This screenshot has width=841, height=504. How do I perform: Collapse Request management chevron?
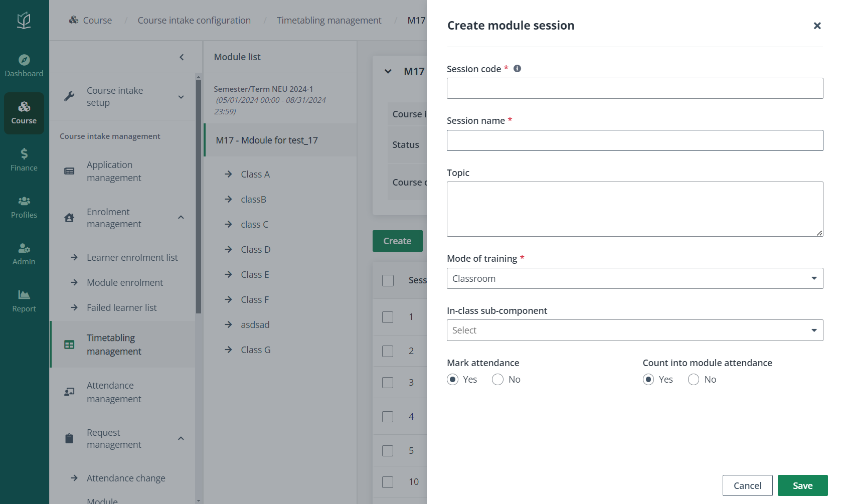tap(181, 438)
